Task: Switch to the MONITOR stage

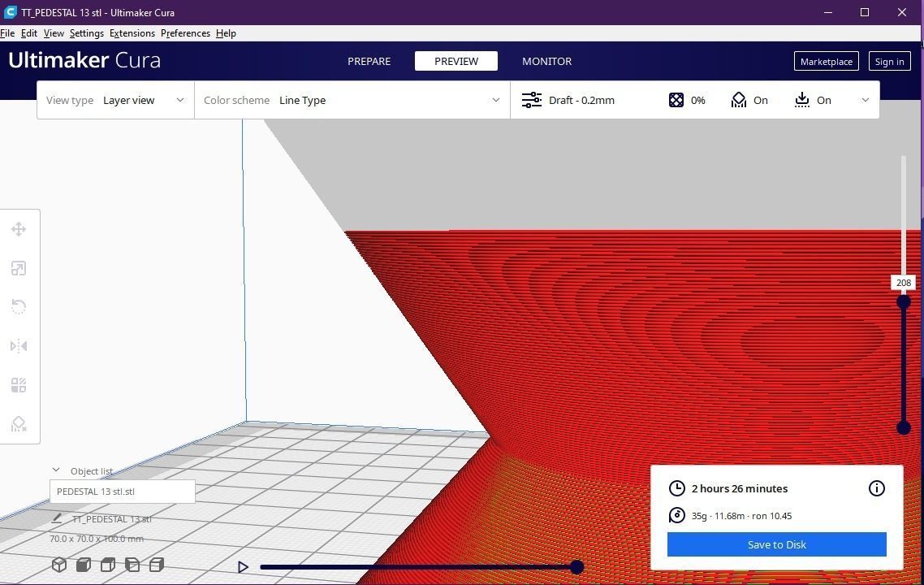Action: (547, 61)
